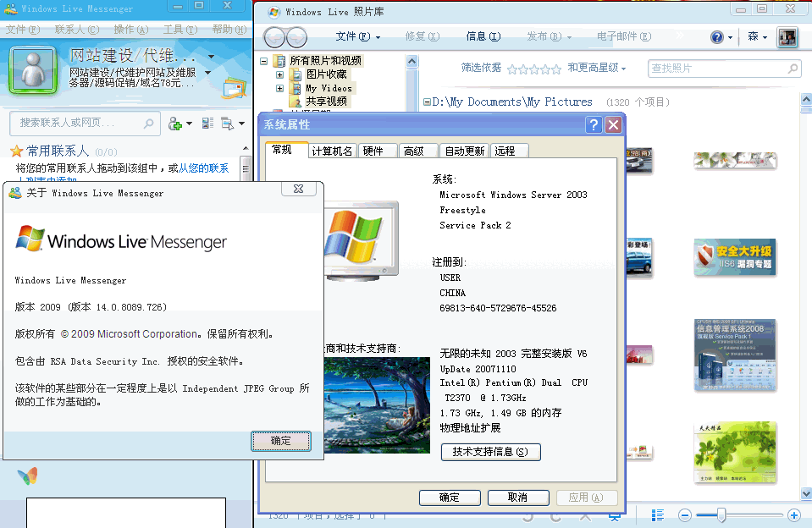
Task: Open the 和更高星级 rating filter dropdown
Action: [x=597, y=68]
